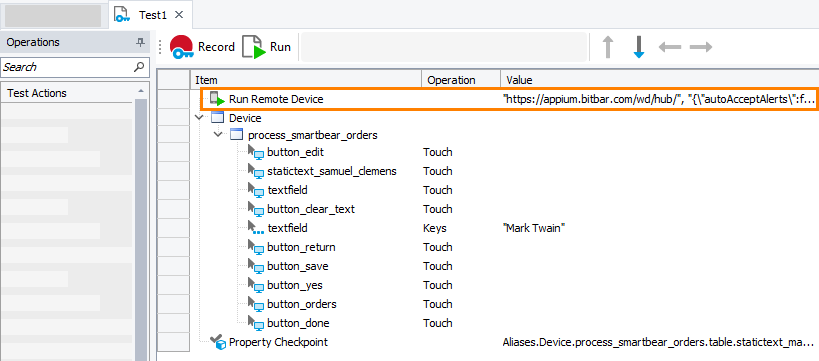819x361 pixels.
Task: Select the button_yes item text
Action: [295, 285]
